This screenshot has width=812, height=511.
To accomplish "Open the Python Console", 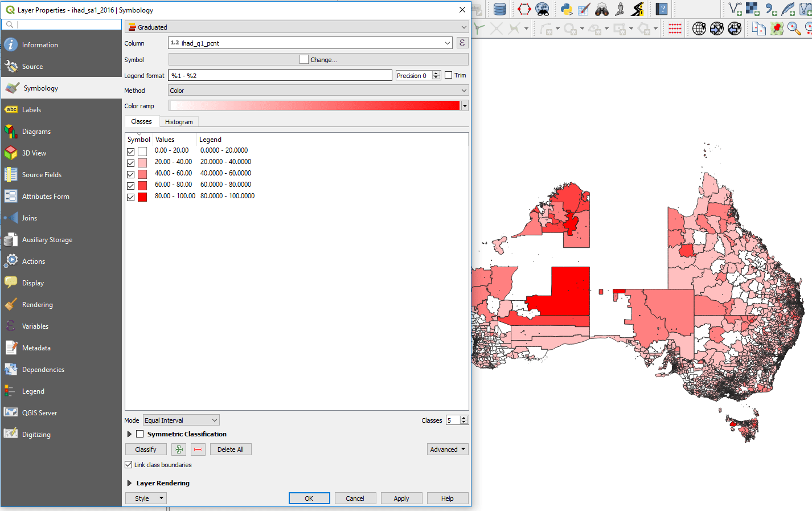I will (x=567, y=10).
